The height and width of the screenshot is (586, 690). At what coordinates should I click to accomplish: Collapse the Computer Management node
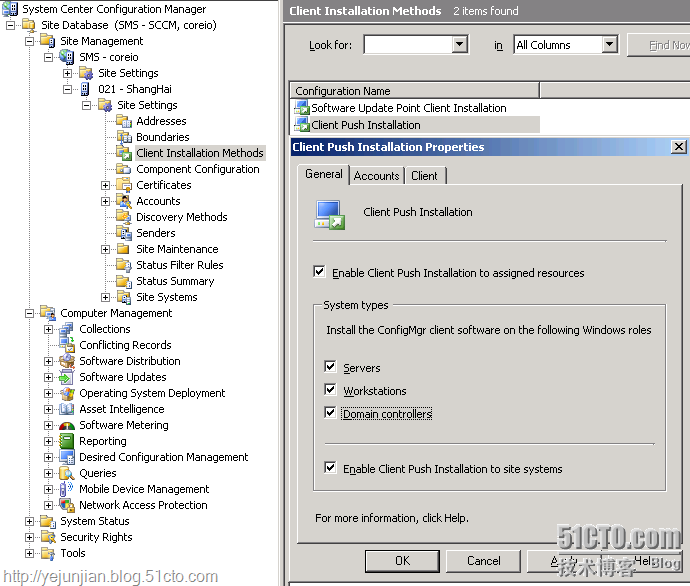(29, 313)
